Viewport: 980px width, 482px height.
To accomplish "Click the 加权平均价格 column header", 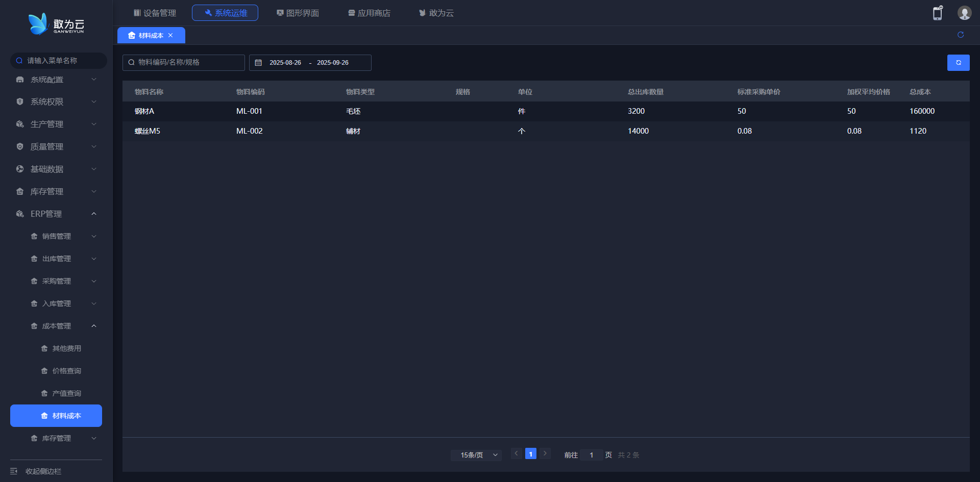I will (869, 92).
